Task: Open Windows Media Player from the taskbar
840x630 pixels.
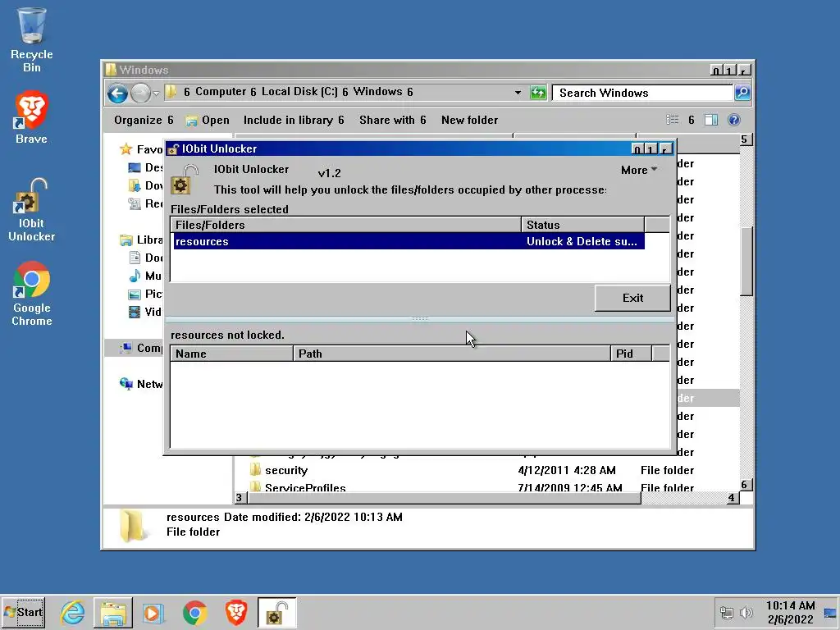Action: (153, 612)
